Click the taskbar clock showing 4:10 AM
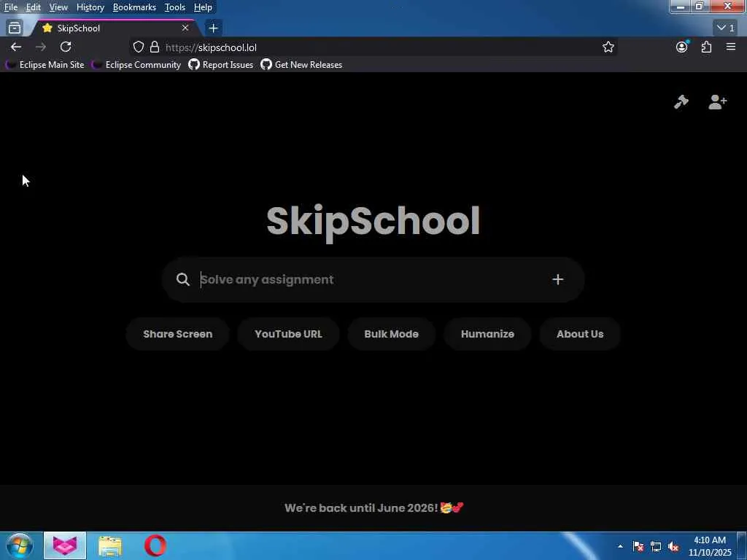The image size is (747, 560). click(709, 546)
